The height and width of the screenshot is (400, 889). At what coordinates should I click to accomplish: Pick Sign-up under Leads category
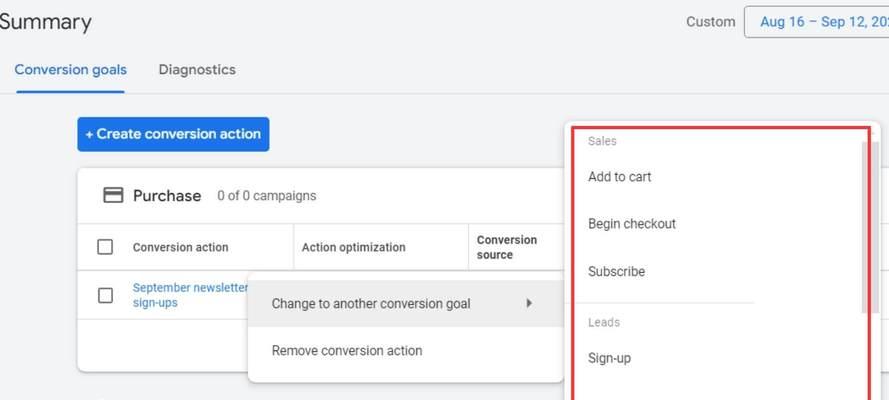coord(609,358)
